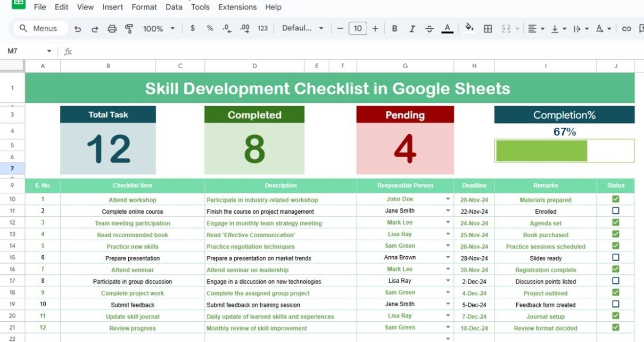The height and width of the screenshot is (342, 644).
Task: Click the function fx icon
Action: pyautogui.click(x=68, y=52)
